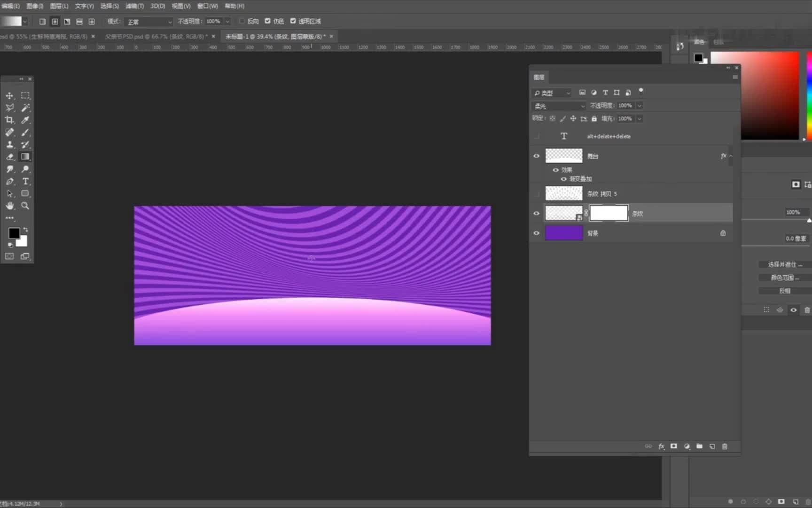Hide the 背景 layer with eye icon
The image size is (812, 508).
click(x=536, y=233)
